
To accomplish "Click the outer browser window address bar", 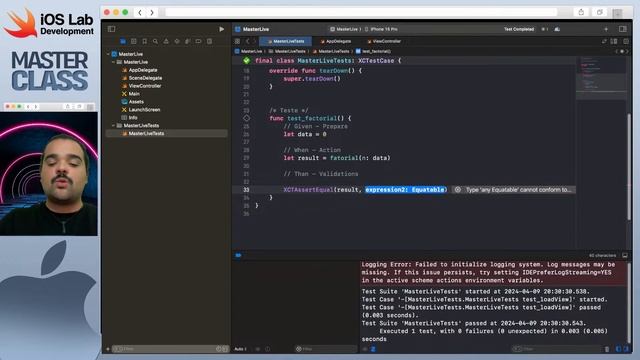I will tap(361, 12).
